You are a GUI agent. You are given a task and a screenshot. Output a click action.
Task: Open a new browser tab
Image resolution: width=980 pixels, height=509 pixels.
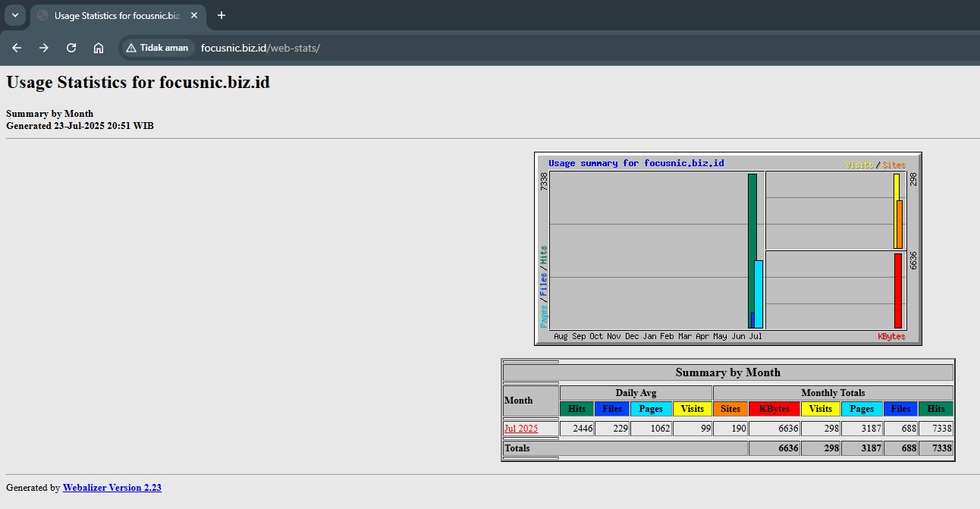(x=221, y=15)
